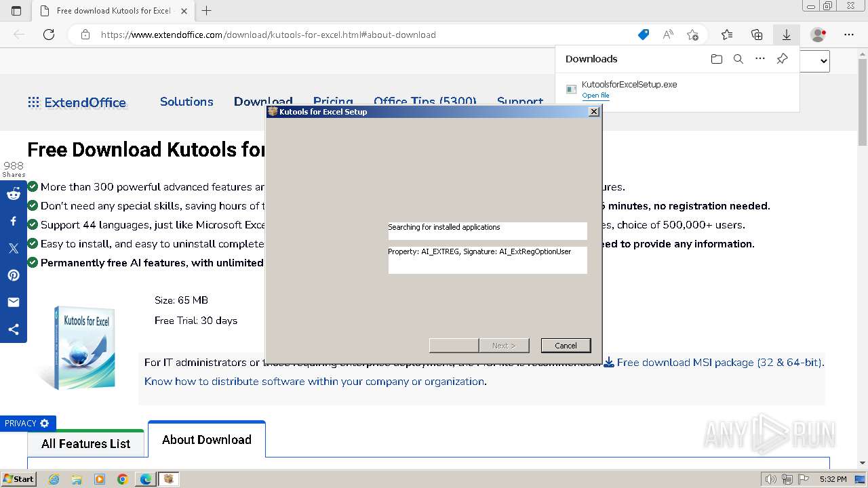Switch to All Features List tab
Screen dimensions: 868x488
[86, 444]
